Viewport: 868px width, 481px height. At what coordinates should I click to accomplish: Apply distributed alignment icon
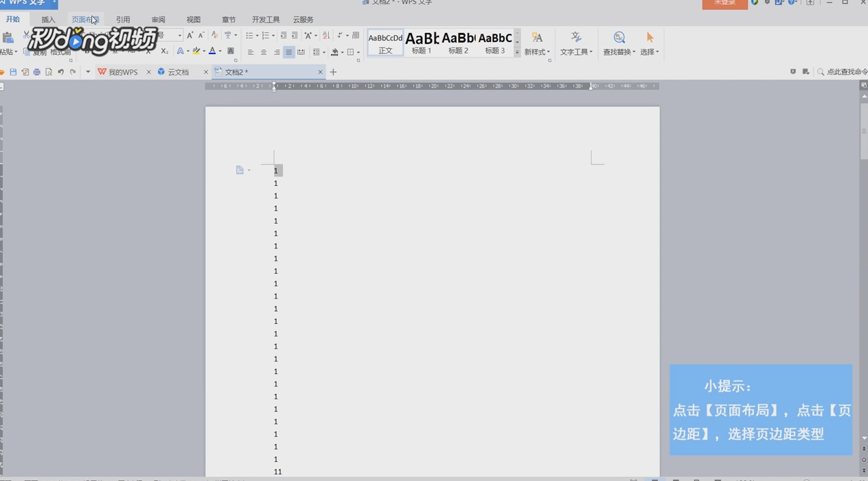click(x=301, y=52)
